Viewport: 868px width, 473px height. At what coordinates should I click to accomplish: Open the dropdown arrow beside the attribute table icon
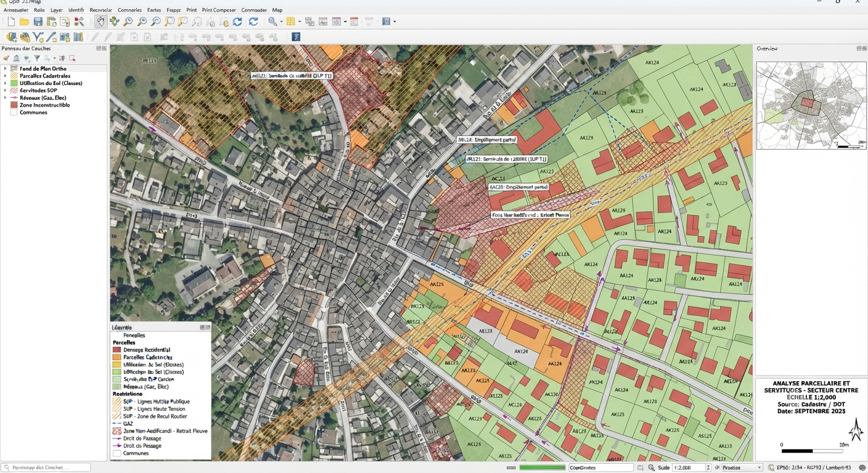(300, 22)
